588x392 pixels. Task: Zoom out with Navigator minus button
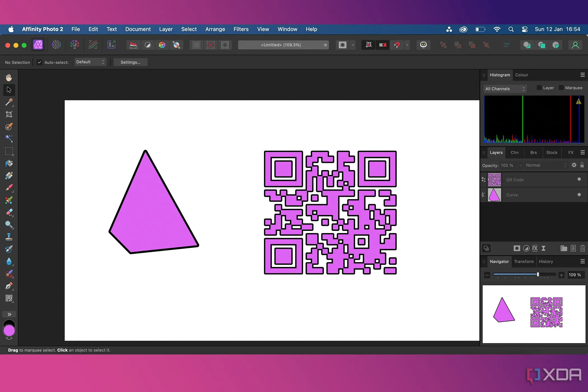487,275
